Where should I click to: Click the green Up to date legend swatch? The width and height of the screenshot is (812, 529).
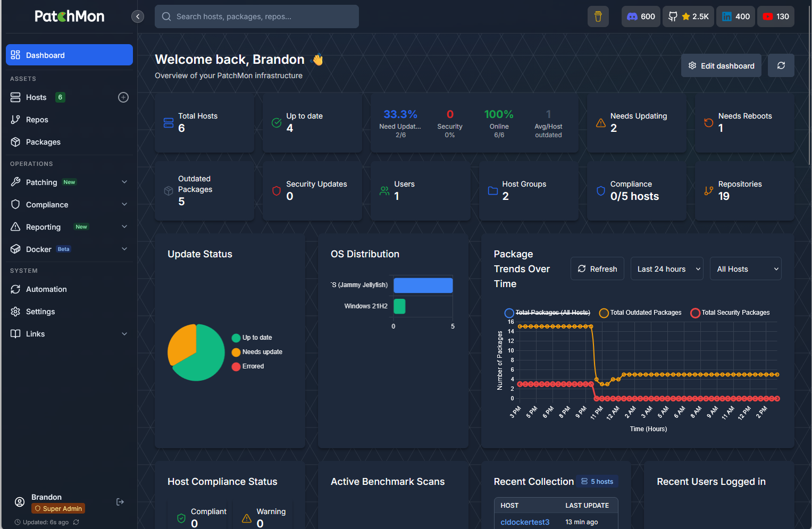(236, 338)
